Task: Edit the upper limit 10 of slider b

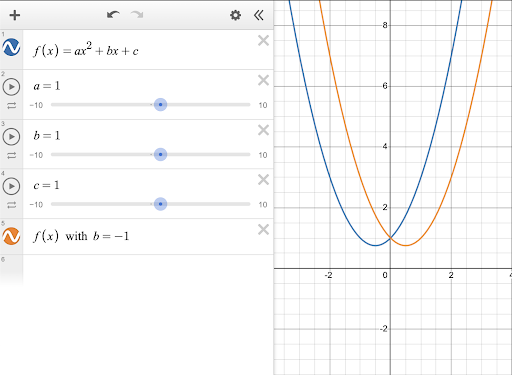Action: point(263,155)
